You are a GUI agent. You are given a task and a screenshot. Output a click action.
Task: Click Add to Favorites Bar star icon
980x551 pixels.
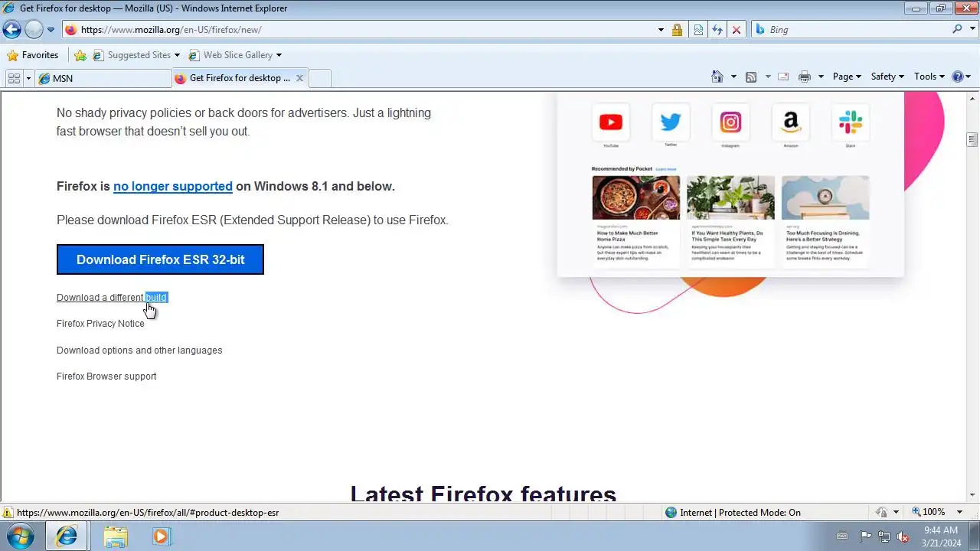80,55
